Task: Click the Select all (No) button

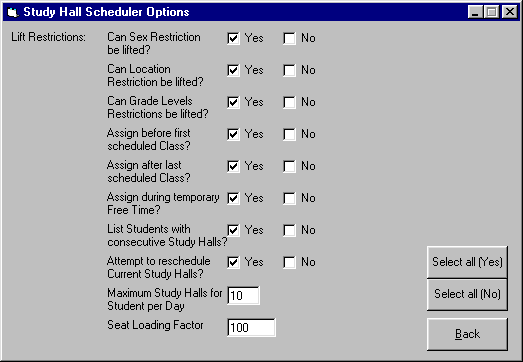Action: 467,294
